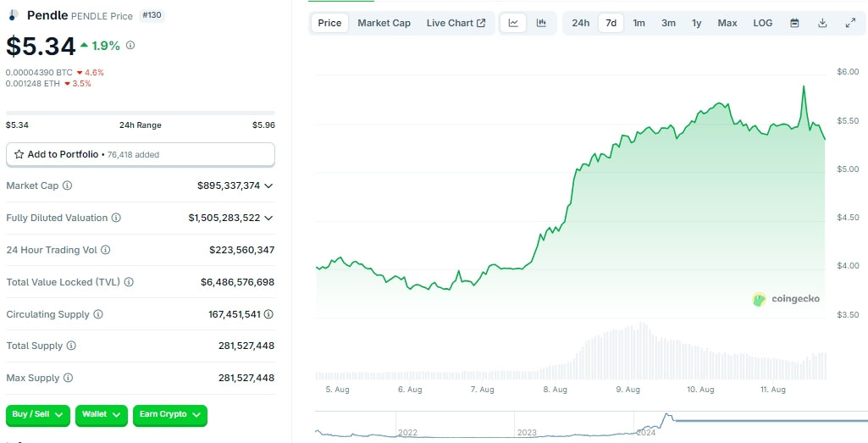Image resolution: width=868 pixels, height=443 pixels.
Task: Switch to the Market Cap tab
Action: tap(384, 23)
